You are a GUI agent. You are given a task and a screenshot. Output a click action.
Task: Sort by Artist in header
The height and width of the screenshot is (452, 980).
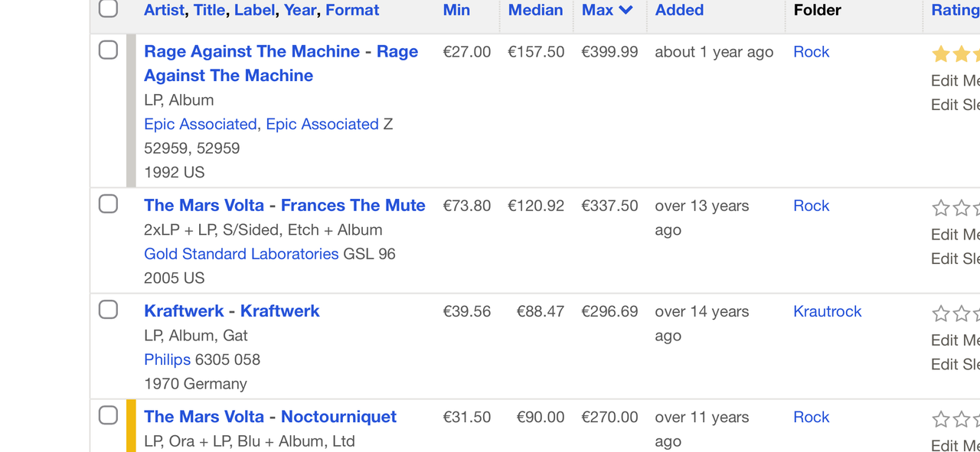pyautogui.click(x=164, y=10)
